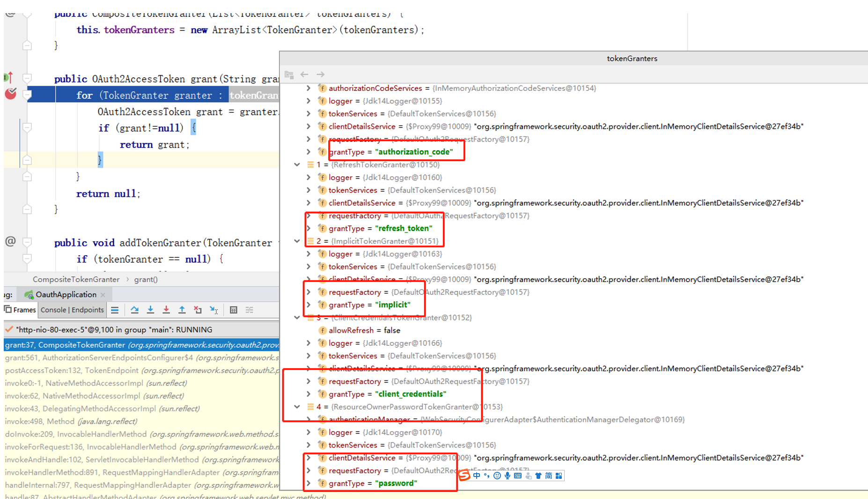Click the grant() breadcrumb
Screen dimensions: 868x499
coord(146,279)
